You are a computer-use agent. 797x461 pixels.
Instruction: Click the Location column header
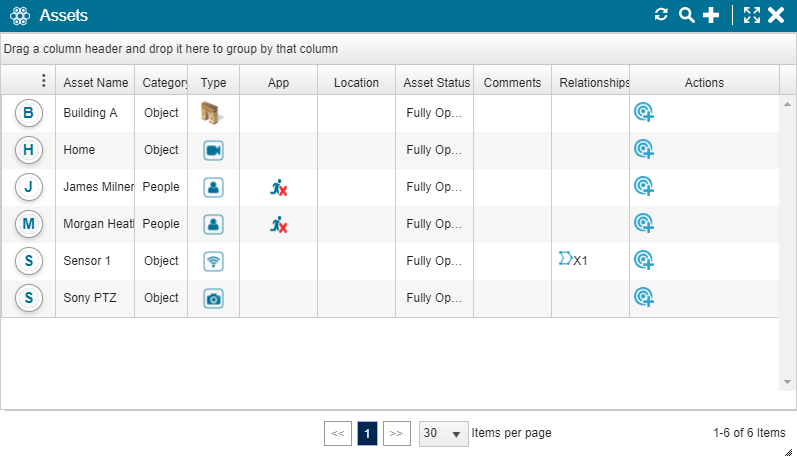click(x=356, y=83)
